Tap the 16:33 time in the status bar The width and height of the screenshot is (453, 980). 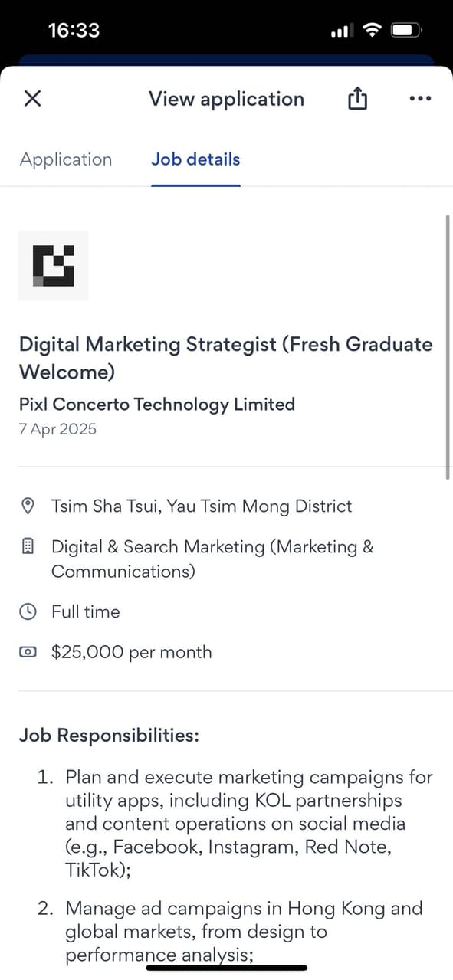click(x=70, y=29)
